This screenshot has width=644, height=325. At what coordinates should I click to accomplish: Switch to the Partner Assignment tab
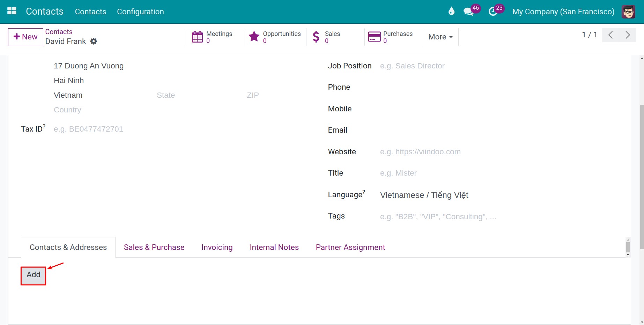[350, 248]
